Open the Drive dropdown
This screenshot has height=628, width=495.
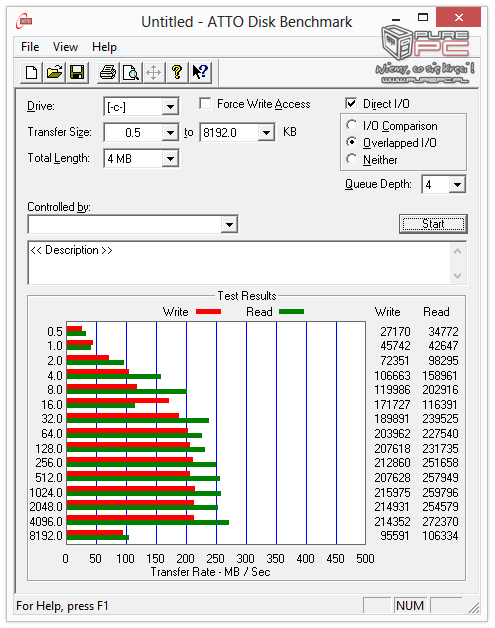170,107
